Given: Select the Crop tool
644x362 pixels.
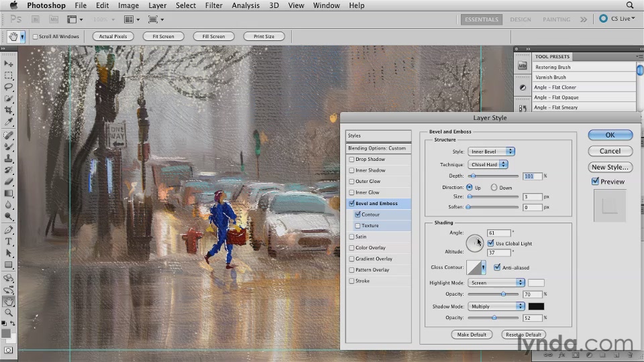Looking at the screenshot, I should (x=8, y=110).
